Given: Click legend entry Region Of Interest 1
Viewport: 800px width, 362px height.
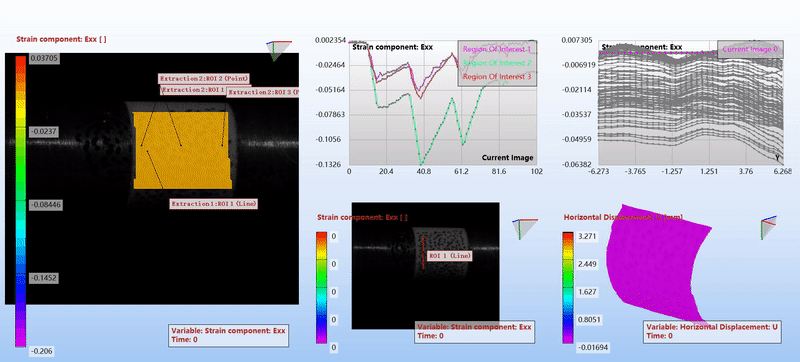Looking at the screenshot, I should click(x=497, y=49).
